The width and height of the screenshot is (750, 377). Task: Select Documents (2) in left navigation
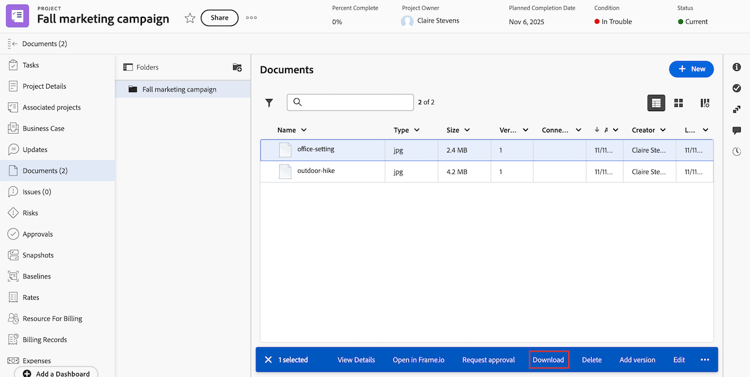[x=57, y=171]
